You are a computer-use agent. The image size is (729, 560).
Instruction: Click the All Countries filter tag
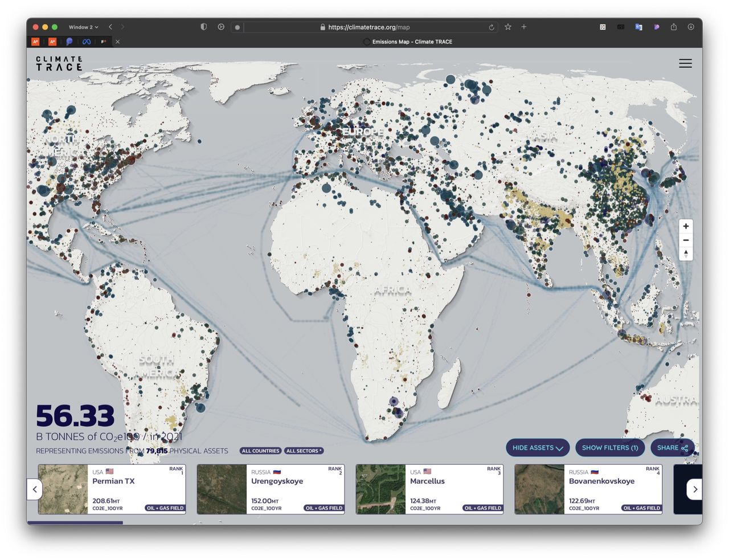click(x=260, y=451)
